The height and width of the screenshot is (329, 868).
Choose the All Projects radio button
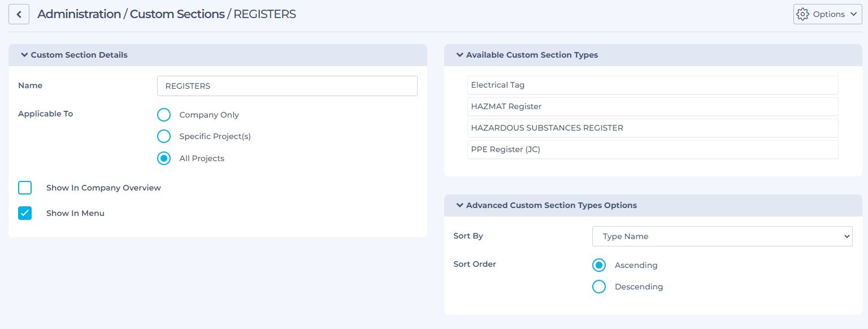164,158
